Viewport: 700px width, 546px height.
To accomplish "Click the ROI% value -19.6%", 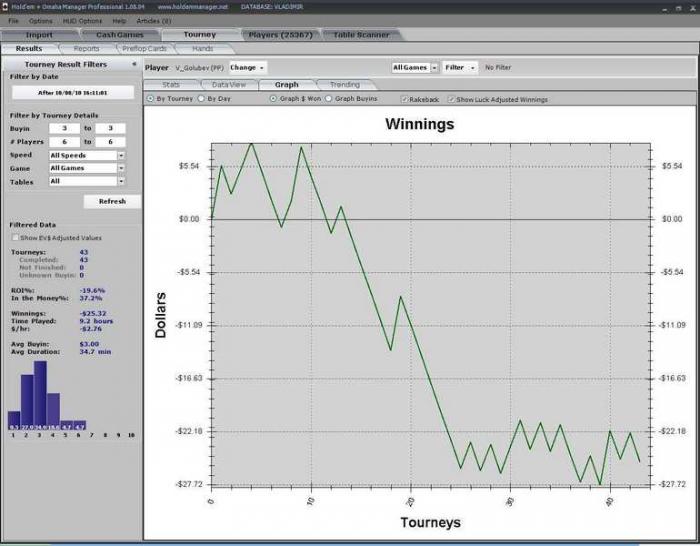I will pyautogui.click(x=92, y=290).
